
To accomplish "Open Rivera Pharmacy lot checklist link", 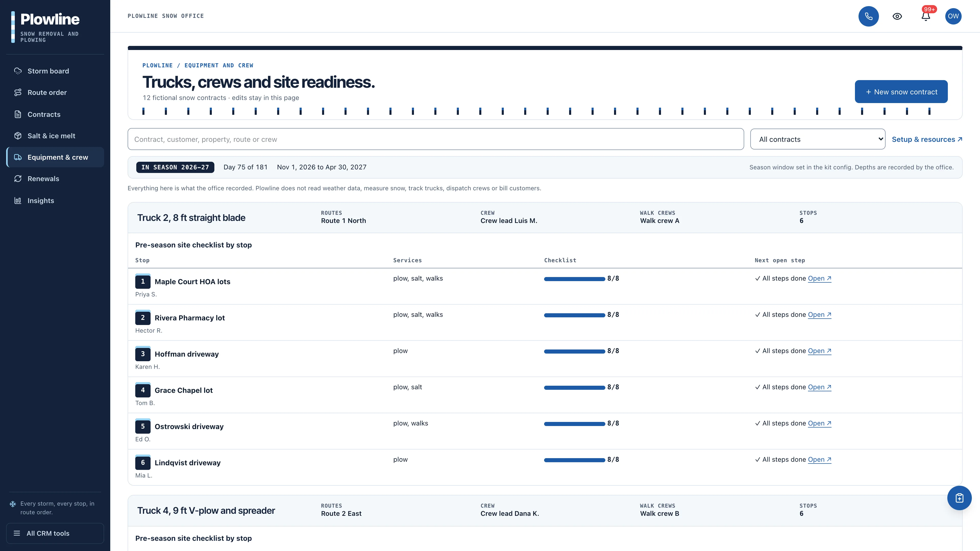I will pyautogui.click(x=819, y=315).
